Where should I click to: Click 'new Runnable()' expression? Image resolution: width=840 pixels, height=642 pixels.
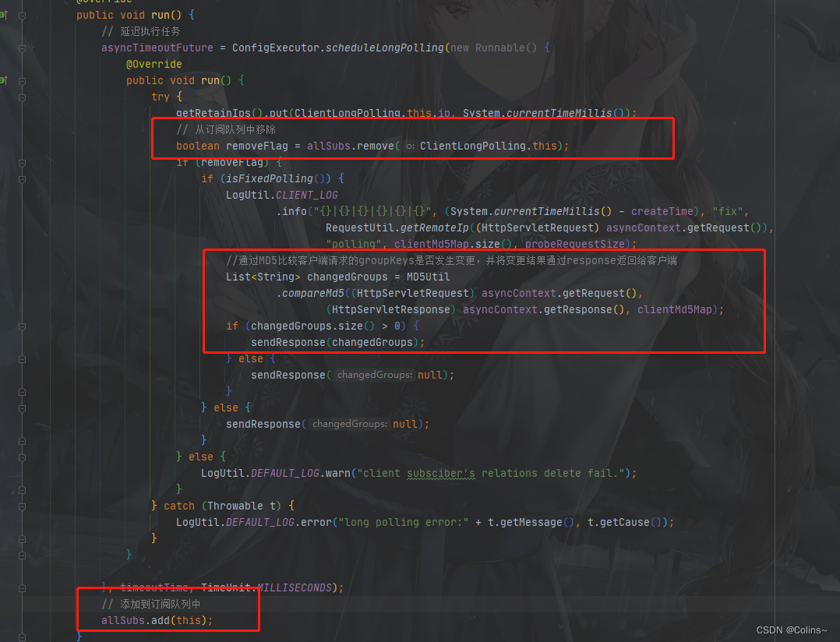pos(493,48)
